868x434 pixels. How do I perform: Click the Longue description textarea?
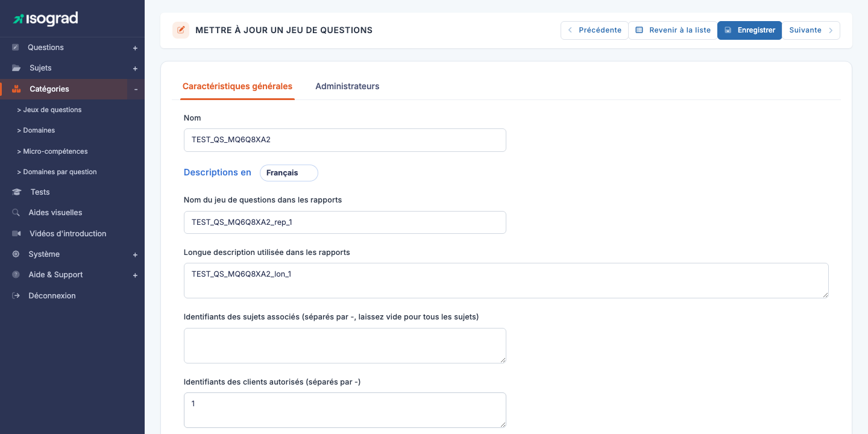pos(506,280)
